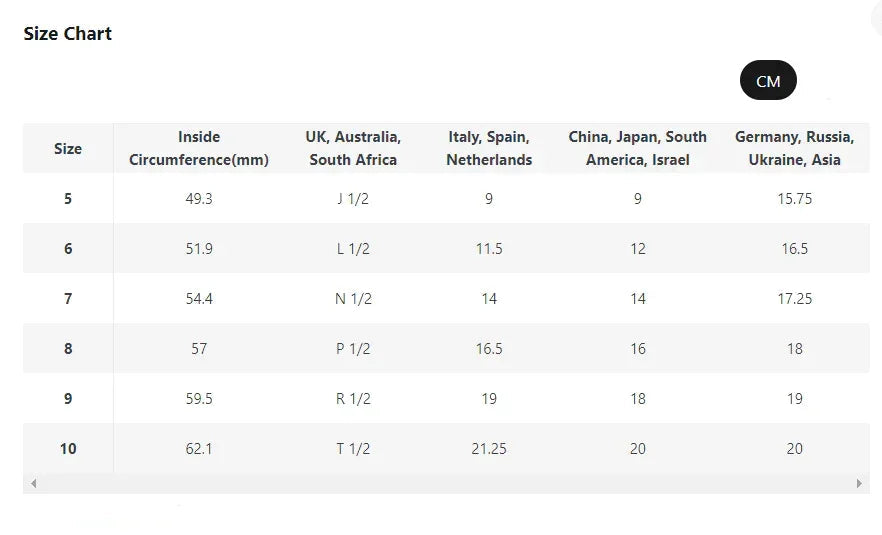Viewport: 882px width, 535px height.
Task: Select size 5 row label
Action: click(68, 199)
